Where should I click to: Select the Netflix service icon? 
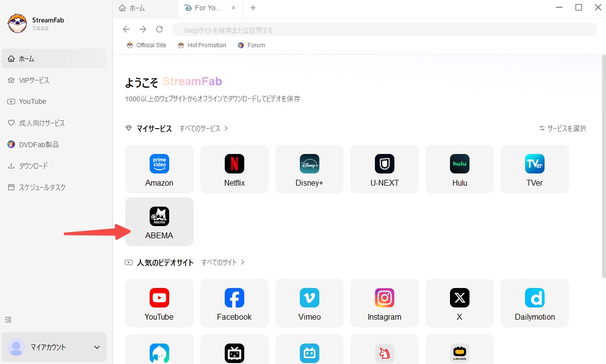pos(235,169)
